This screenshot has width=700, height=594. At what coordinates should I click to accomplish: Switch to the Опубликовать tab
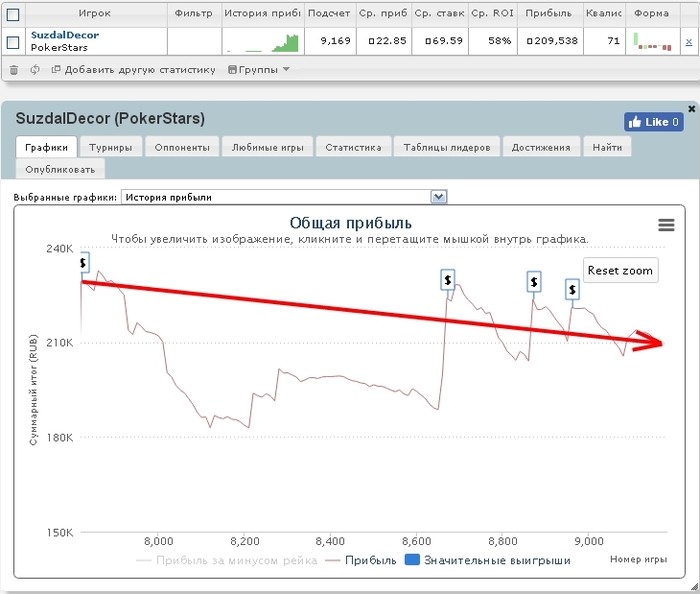coord(60,170)
